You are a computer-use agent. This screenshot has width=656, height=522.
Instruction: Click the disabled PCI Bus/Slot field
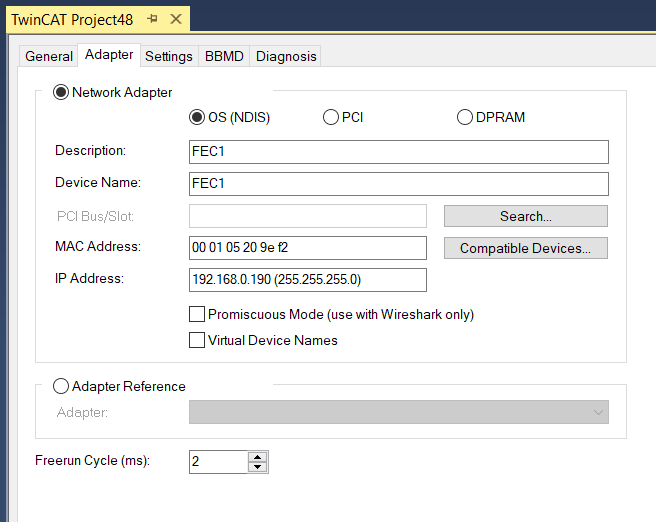(308, 216)
